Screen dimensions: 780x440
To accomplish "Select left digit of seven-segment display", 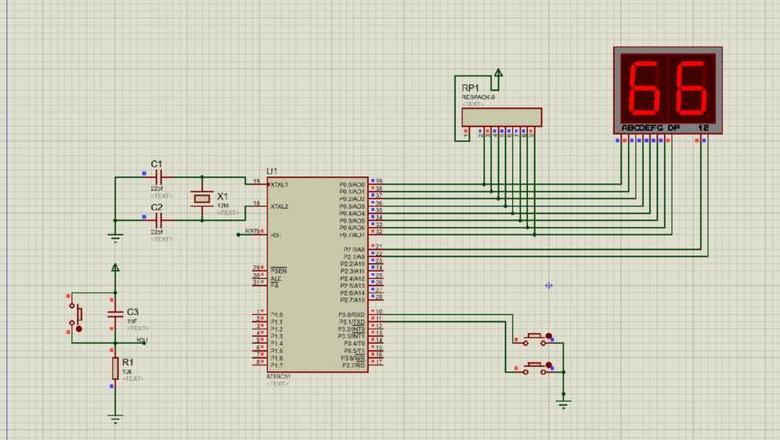I will [645, 88].
